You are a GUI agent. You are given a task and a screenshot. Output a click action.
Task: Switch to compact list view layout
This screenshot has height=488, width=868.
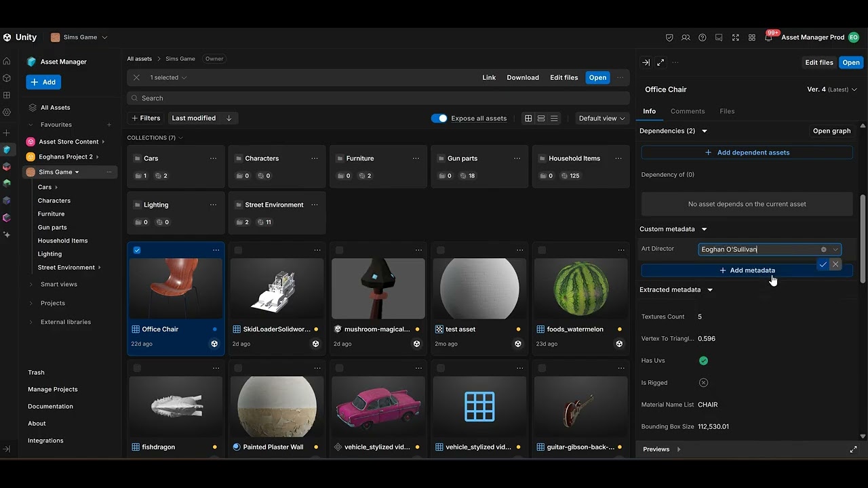(x=541, y=118)
